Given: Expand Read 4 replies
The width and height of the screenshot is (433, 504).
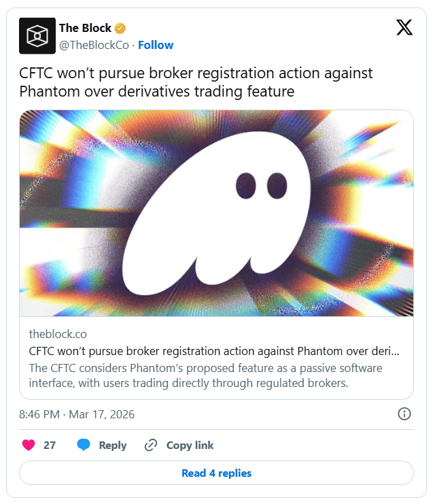Looking at the screenshot, I should point(216,473).
